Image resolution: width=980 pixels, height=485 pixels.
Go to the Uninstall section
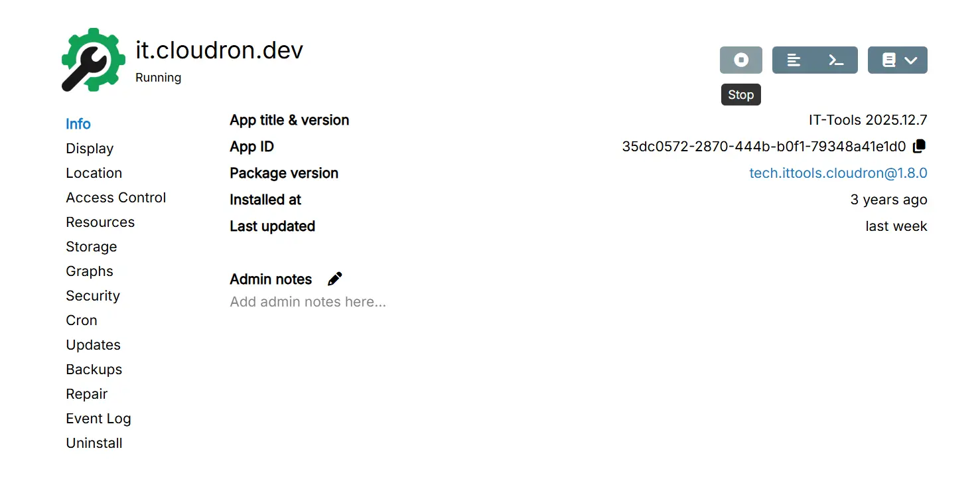[x=94, y=443]
